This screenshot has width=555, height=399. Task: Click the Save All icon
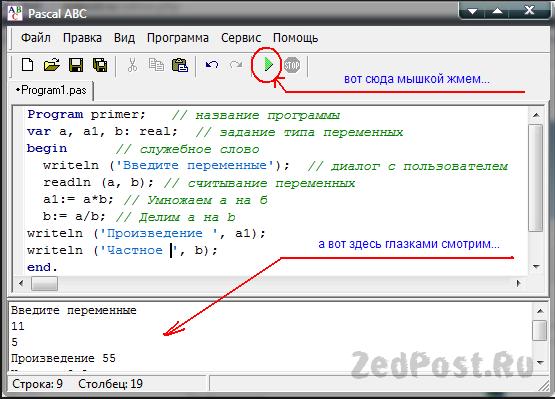click(100, 65)
